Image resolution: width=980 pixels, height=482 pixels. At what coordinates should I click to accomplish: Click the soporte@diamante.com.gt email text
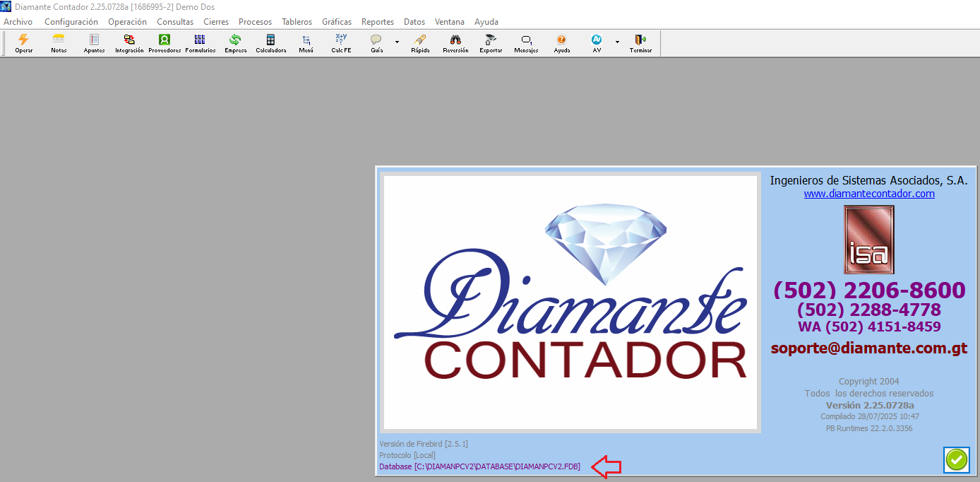(869, 348)
